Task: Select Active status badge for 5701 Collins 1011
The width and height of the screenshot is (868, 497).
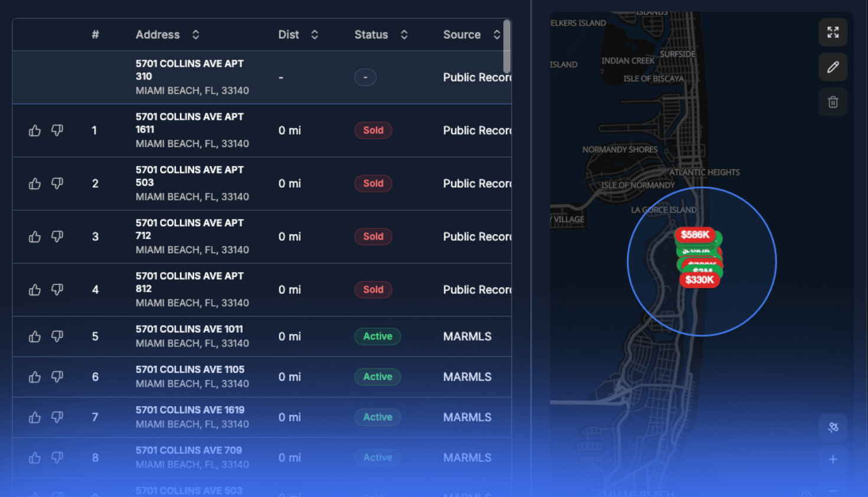Action: pos(377,336)
